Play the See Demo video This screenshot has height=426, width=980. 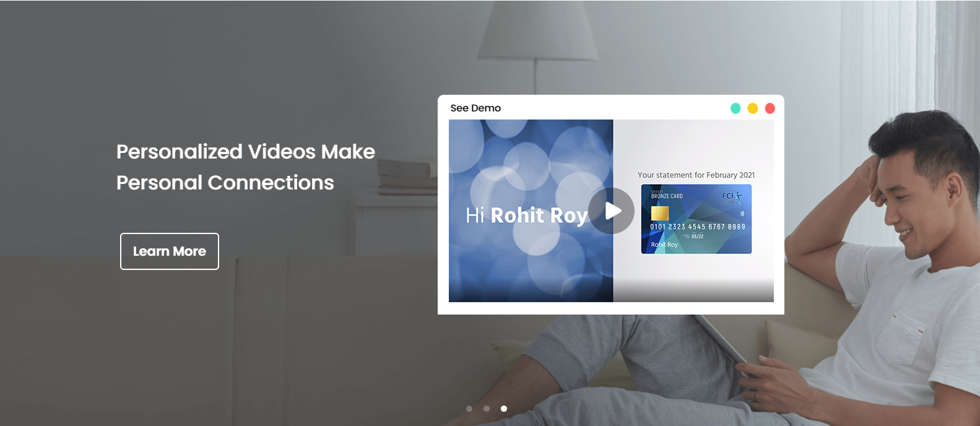[x=611, y=211]
